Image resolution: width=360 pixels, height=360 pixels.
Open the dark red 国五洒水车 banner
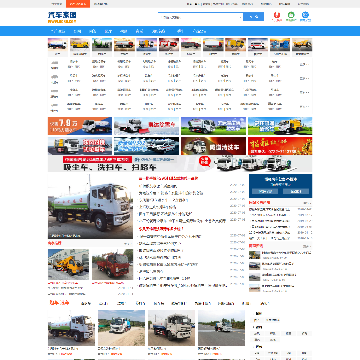(x=213, y=146)
